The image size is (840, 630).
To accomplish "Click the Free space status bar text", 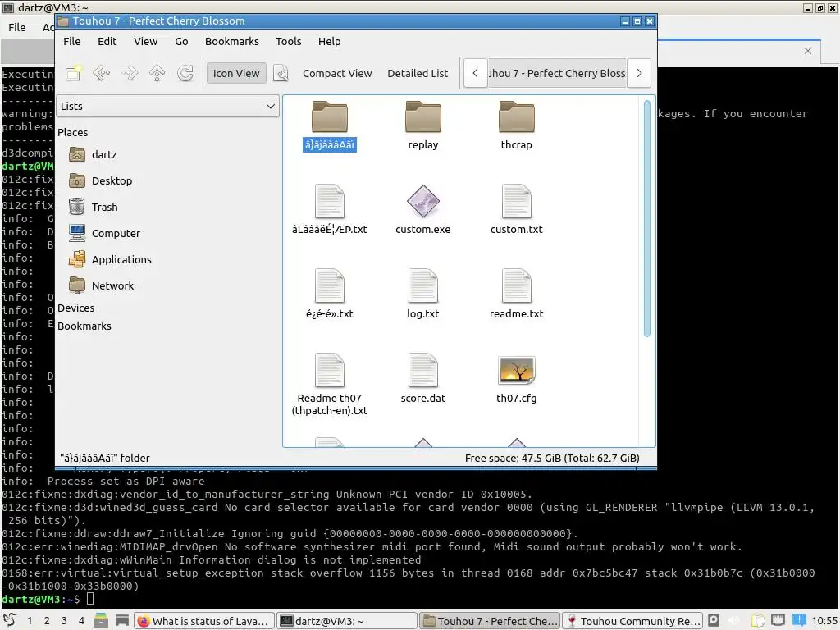I will pos(552,458).
